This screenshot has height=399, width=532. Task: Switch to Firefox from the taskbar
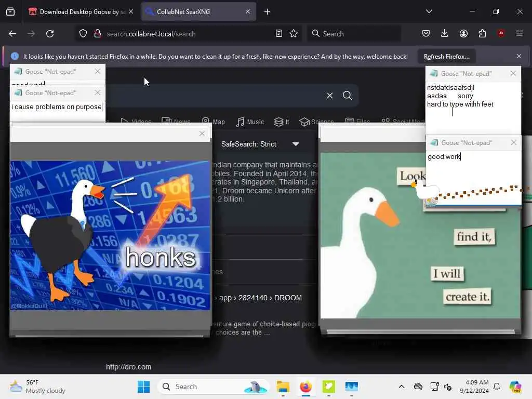[305, 387]
